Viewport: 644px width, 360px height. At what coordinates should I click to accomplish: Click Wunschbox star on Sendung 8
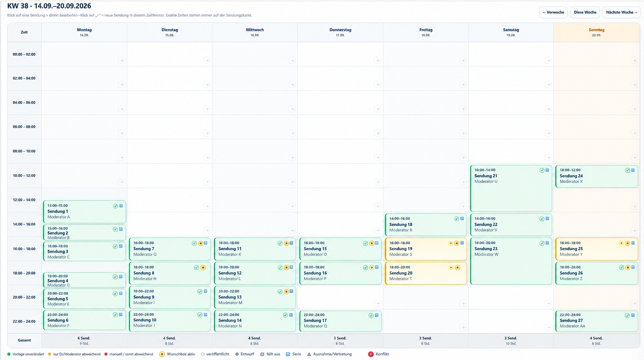[203, 268]
